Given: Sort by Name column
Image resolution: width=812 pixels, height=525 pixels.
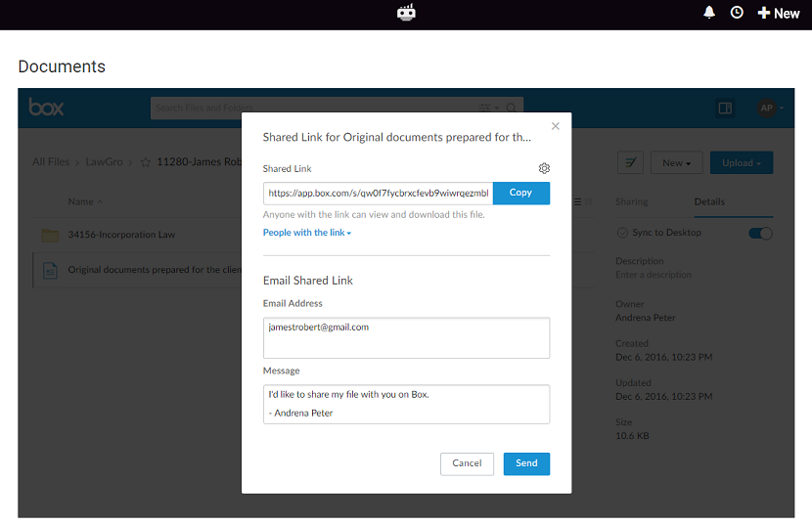Looking at the screenshot, I should tap(85, 201).
